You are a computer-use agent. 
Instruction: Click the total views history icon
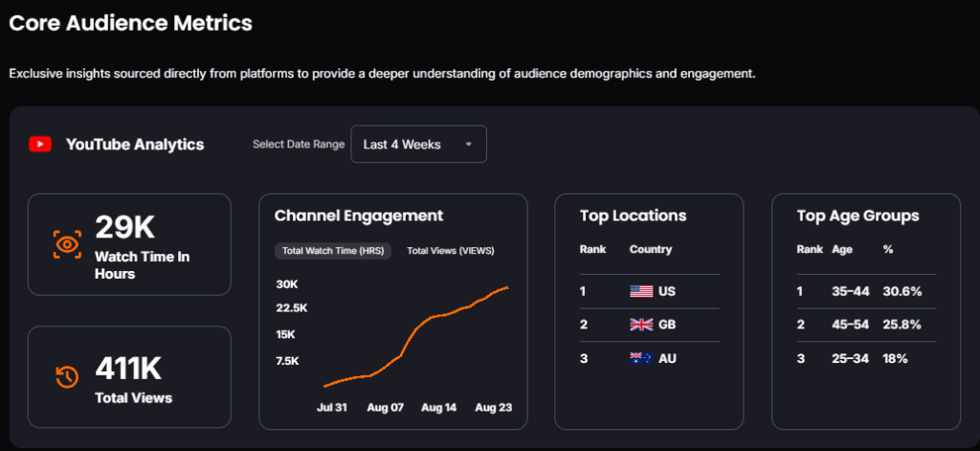(x=67, y=377)
